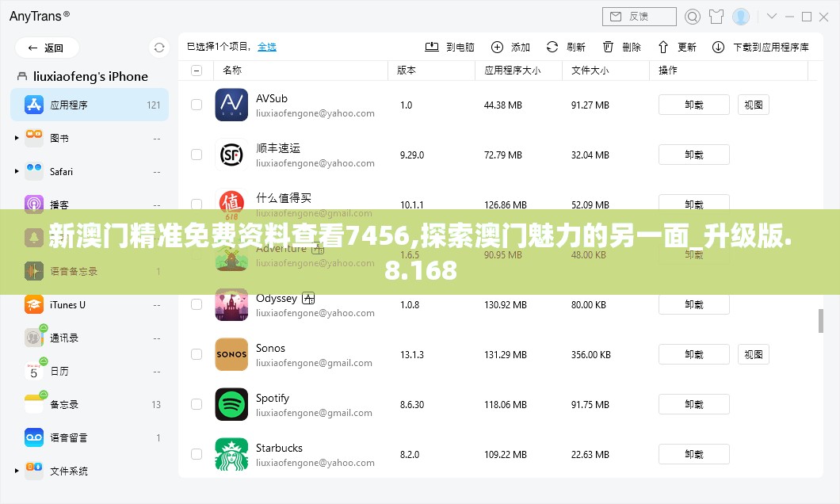Viewport: 840px width, 504px height.
Task: Select iTunes U in sidebar
Action: point(90,305)
